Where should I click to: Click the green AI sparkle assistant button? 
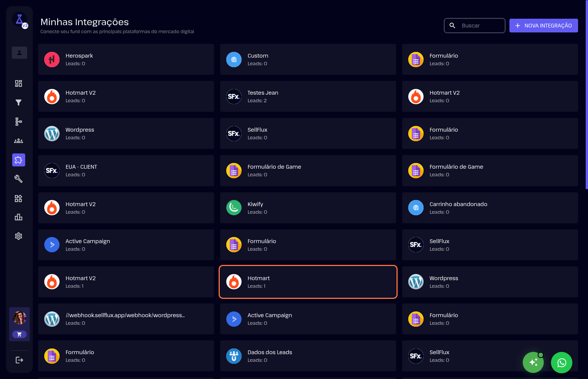tap(533, 363)
